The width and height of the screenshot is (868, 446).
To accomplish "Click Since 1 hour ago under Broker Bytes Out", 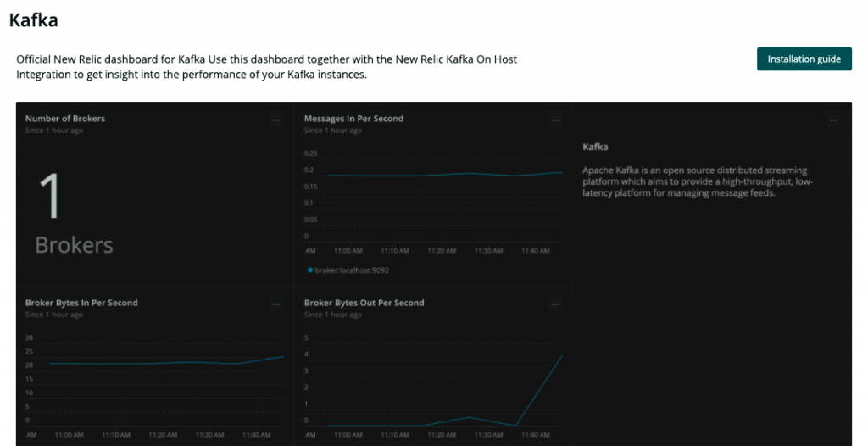I will tap(332, 315).
